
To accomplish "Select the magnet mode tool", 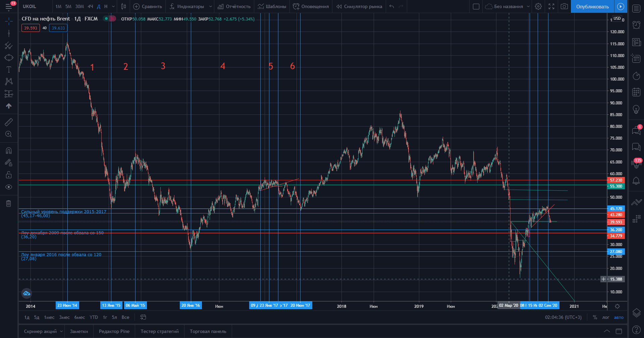I will (x=9, y=151).
